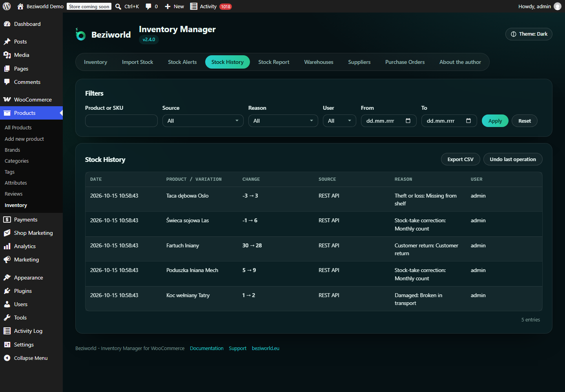Open Add new product submenu item
The width and height of the screenshot is (565, 392).
24,139
